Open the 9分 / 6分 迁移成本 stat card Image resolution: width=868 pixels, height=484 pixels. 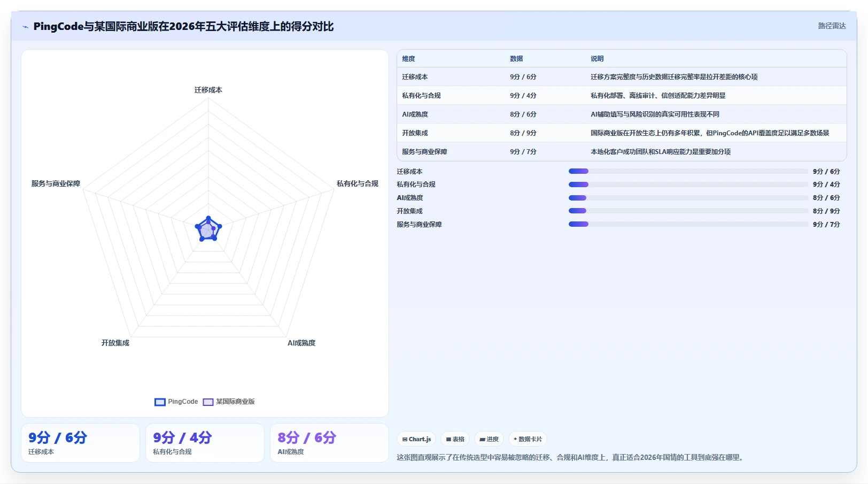click(x=80, y=443)
